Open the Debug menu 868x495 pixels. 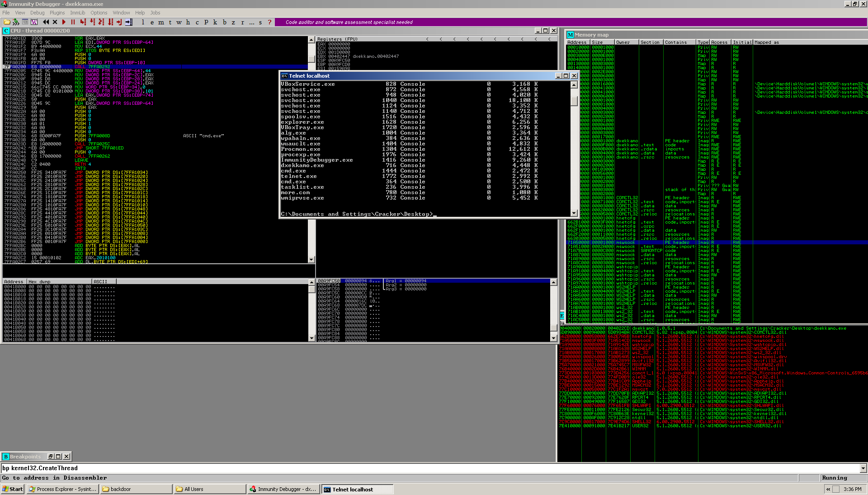[x=37, y=13]
